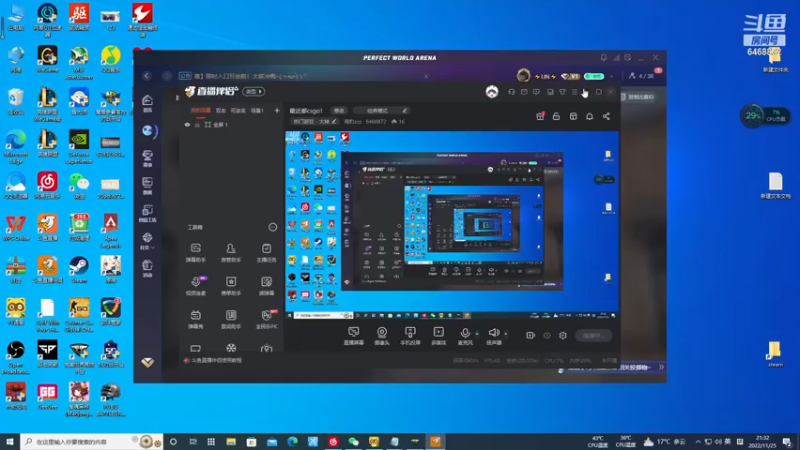Mute the 麦克风 microphone
Viewport: 800px width, 450px height.
click(465, 336)
